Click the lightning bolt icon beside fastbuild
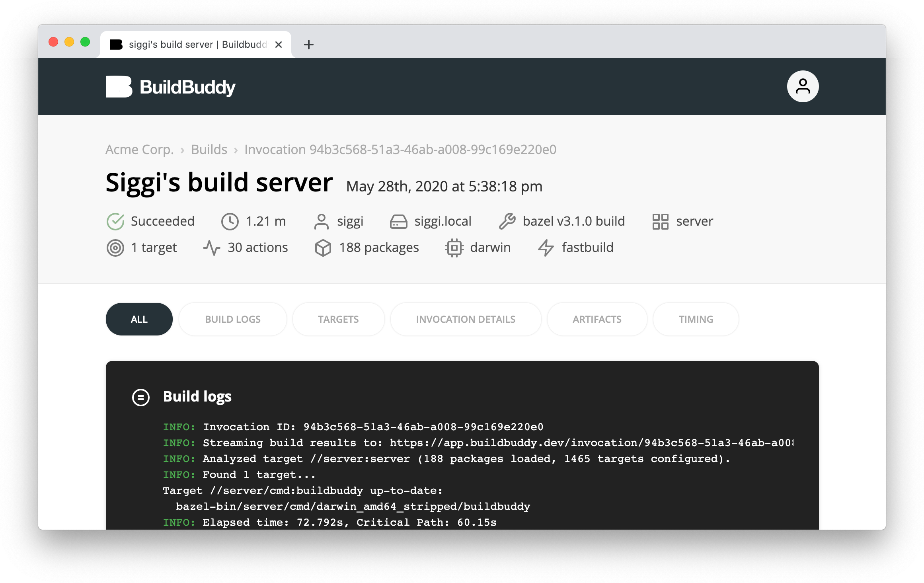The width and height of the screenshot is (924, 583). click(x=546, y=248)
